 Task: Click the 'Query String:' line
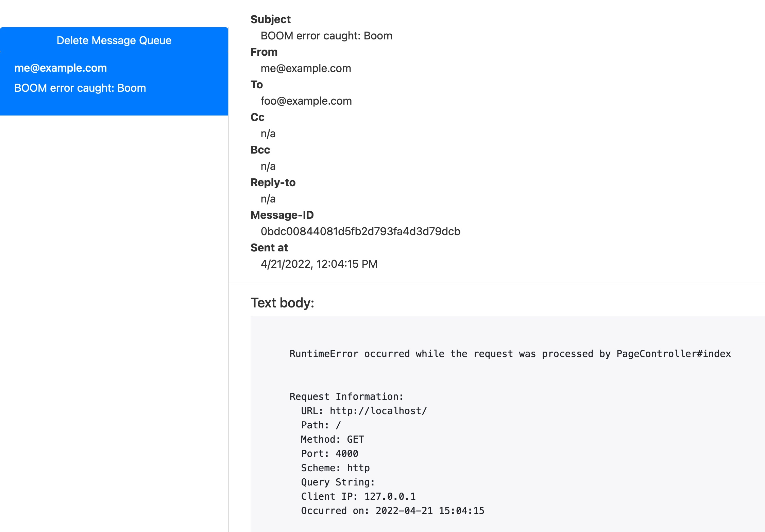point(338,482)
